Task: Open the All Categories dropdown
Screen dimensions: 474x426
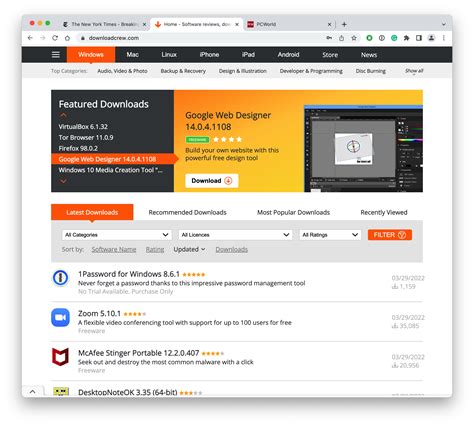Action: pos(117,235)
